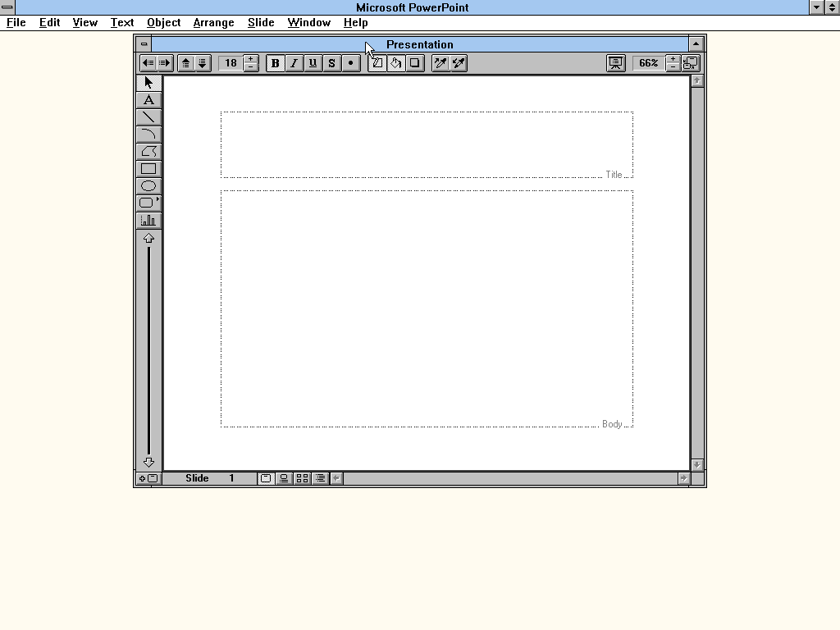This screenshot has width=840, height=630.
Task: Select the arrow selection tool
Action: pos(148,83)
